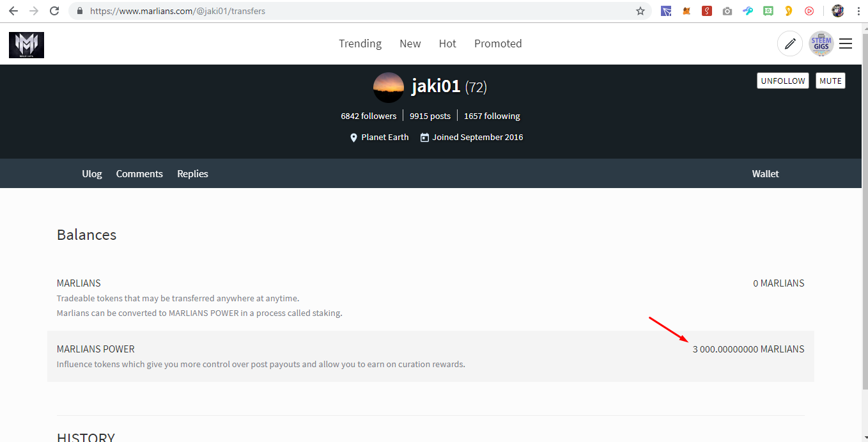Click the browser forward arrow
This screenshot has height=442, width=868.
[x=34, y=11]
